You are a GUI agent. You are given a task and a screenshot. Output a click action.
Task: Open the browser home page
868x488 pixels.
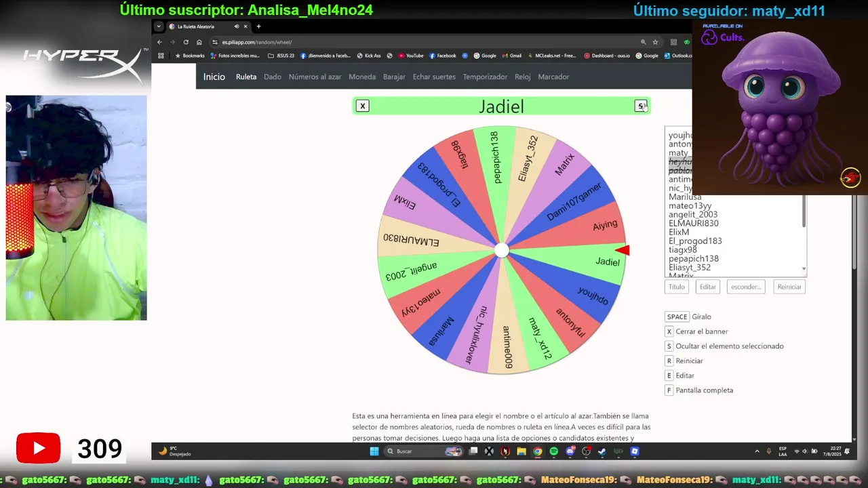[x=199, y=42]
